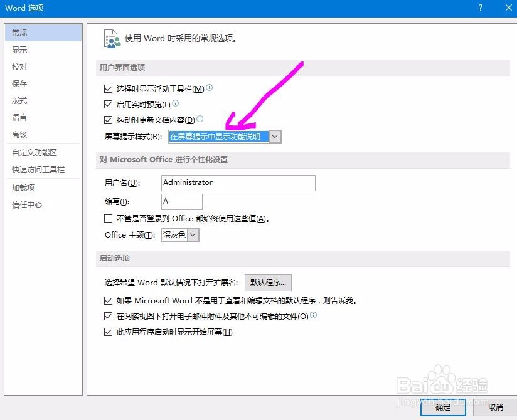Click the info icon beside 选择时显示浮动工具栏

coord(210,88)
